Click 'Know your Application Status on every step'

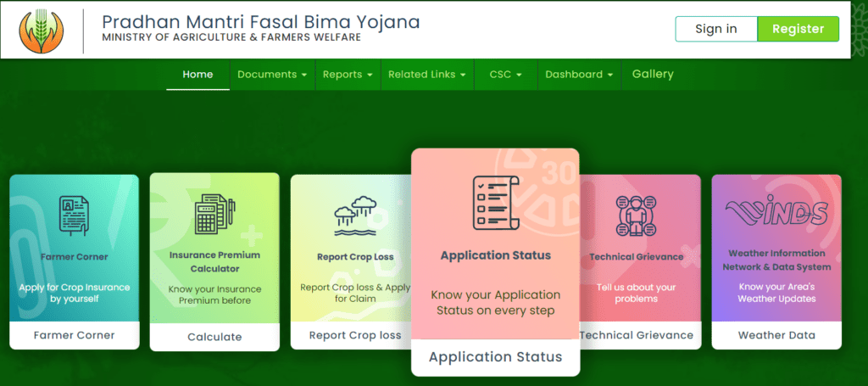click(495, 302)
